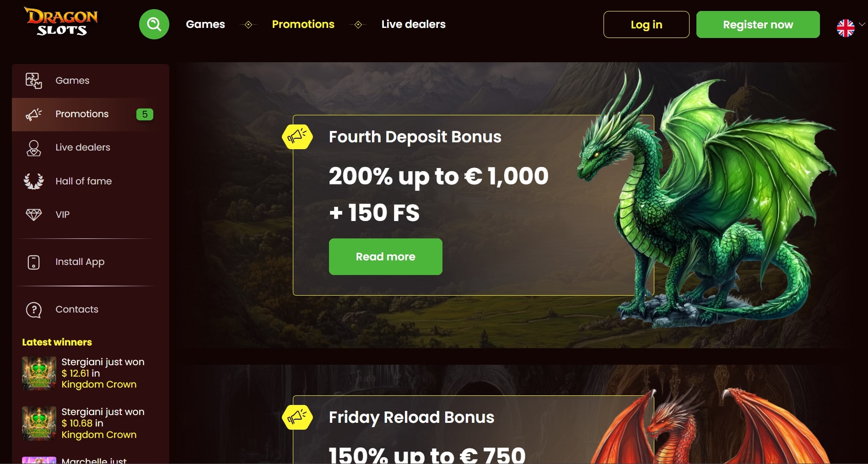Viewport: 868px width, 464px height.
Task: Switch to Promotions top navigation tab
Action: [303, 24]
